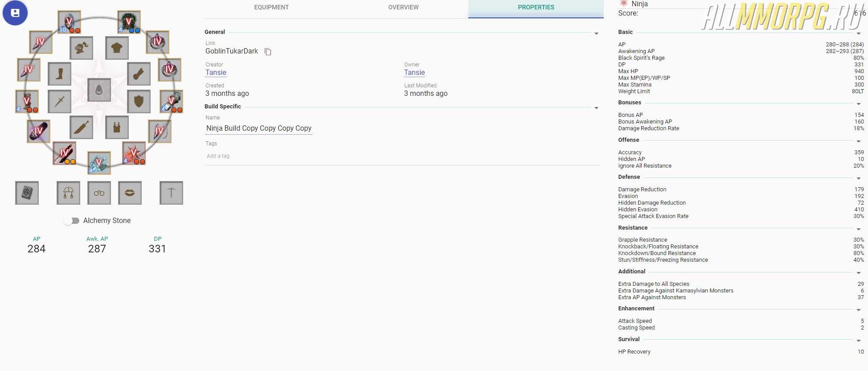Open the level IV necklace item
The image size is (868, 371).
coord(160,131)
